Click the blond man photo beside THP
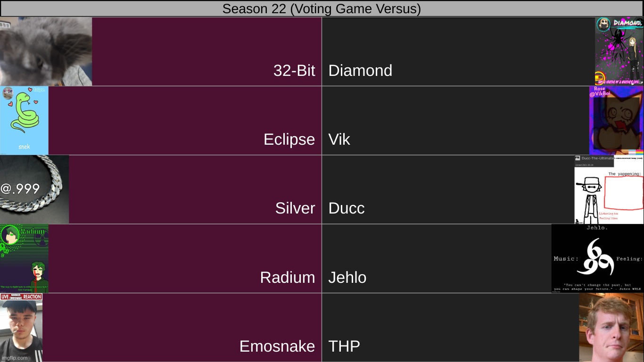The image size is (644, 362). [x=611, y=327]
